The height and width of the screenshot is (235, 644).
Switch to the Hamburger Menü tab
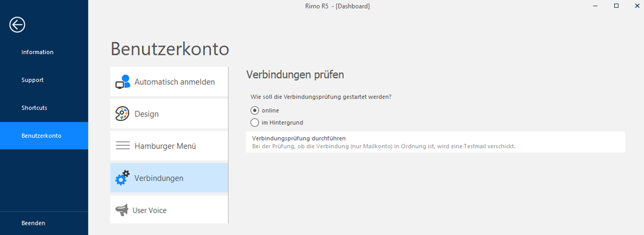point(169,146)
